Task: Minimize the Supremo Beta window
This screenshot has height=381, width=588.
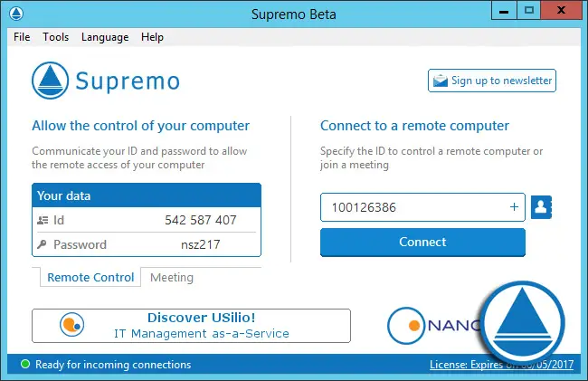Action: point(504,11)
